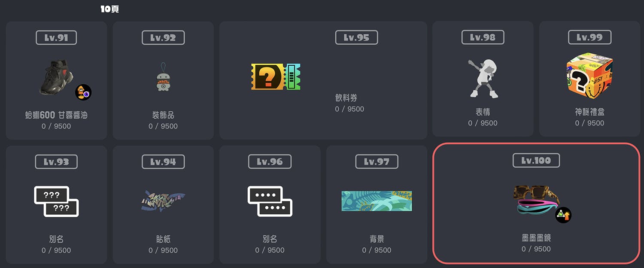644x268 pixels.
Task: Click the ability badge beside the sneaker
Action: click(x=84, y=92)
